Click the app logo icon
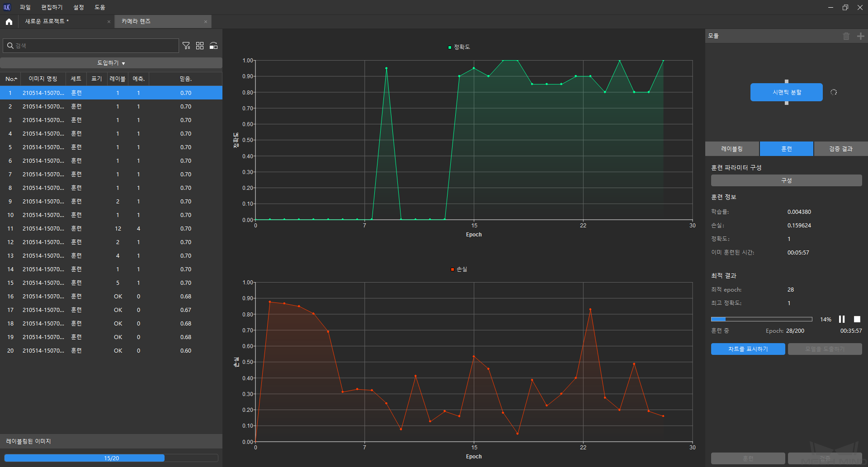Viewport: 868px width, 467px height. click(7, 7)
